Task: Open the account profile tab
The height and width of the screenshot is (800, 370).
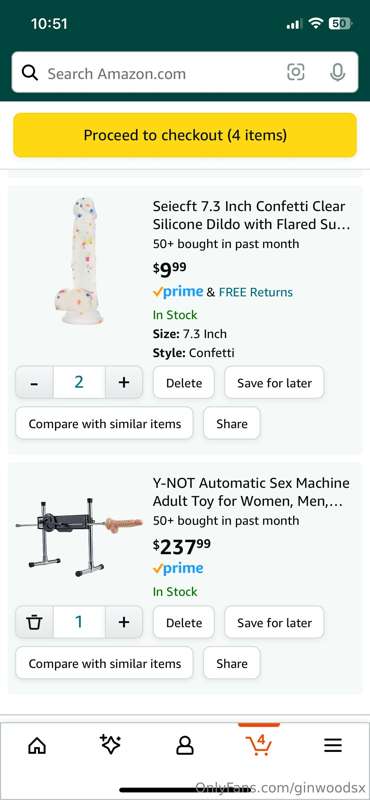Action: pyautogui.click(x=185, y=746)
